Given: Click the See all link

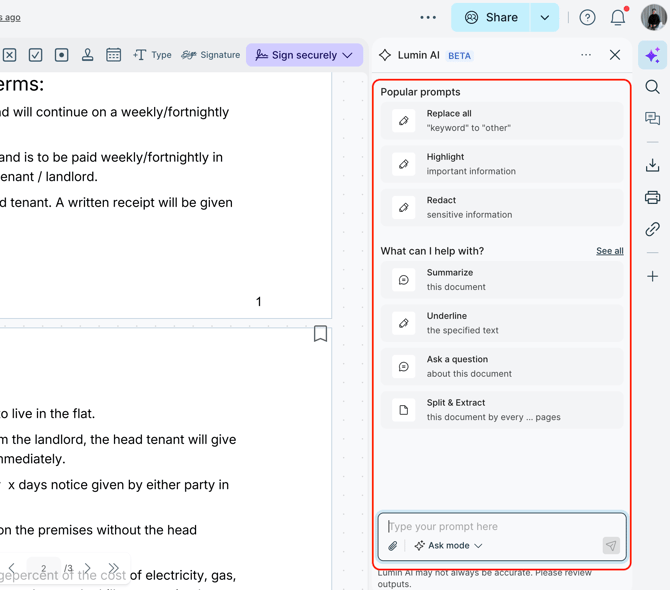Looking at the screenshot, I should click(x=610, y=251).
